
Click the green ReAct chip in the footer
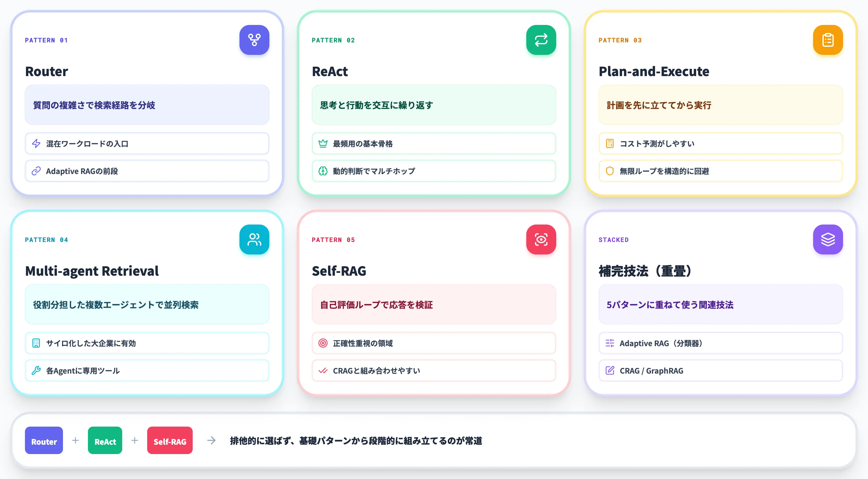tap(105, 440)
